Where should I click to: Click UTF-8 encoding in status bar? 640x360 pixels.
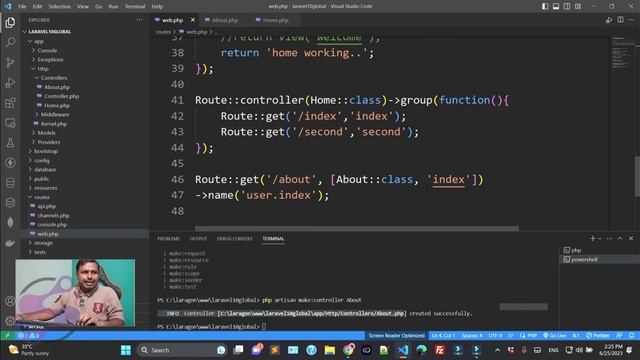(x=496, y=336)
